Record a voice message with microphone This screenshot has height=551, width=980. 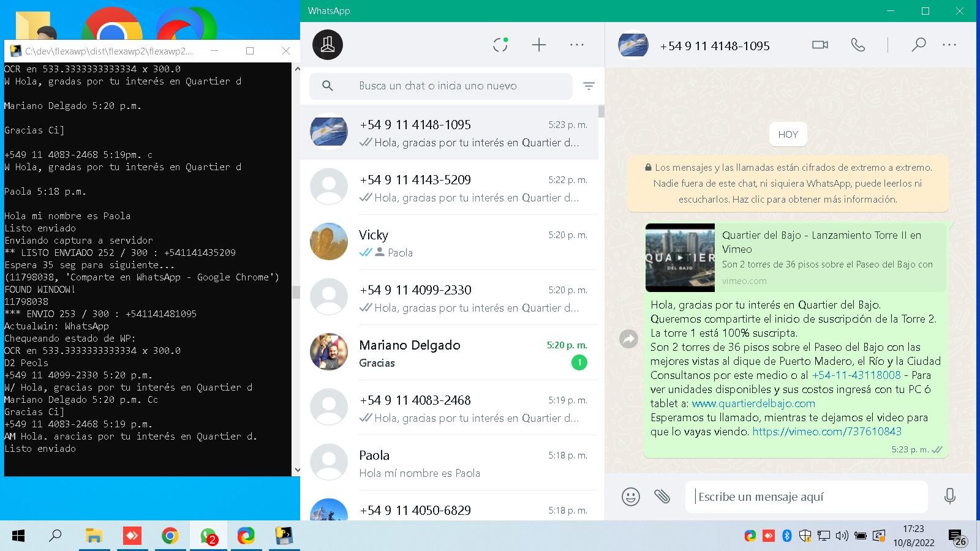[x=950, y=497]
